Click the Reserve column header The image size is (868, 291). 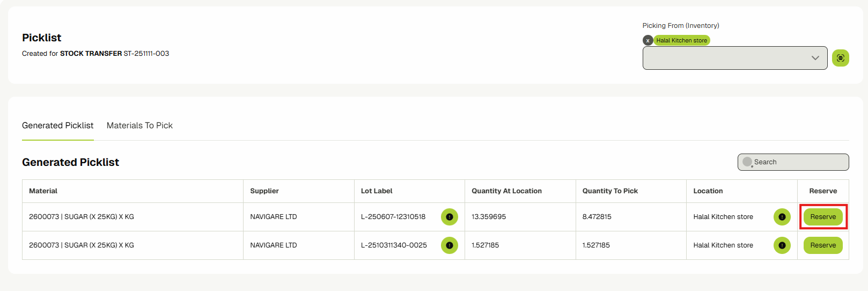(822, 191)
